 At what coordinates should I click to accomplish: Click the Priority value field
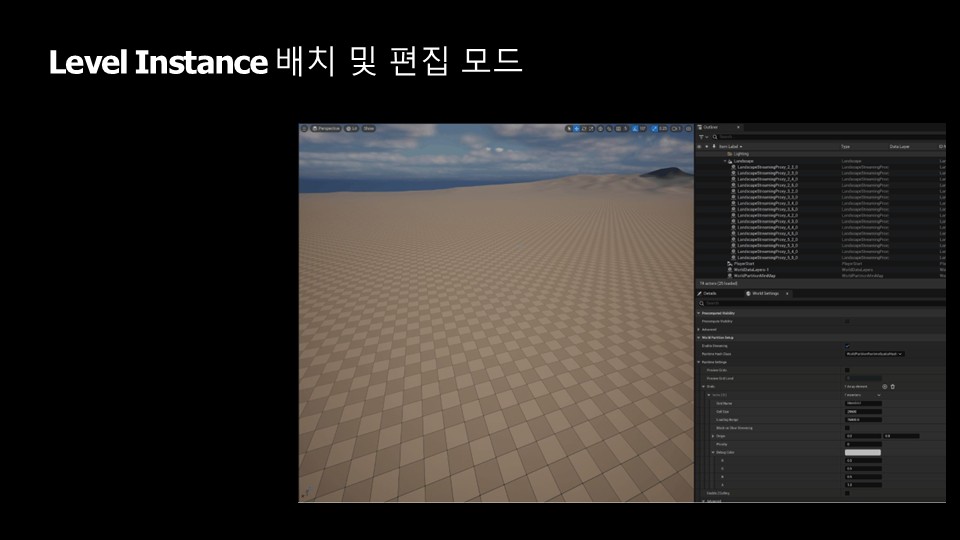(863, 444)
